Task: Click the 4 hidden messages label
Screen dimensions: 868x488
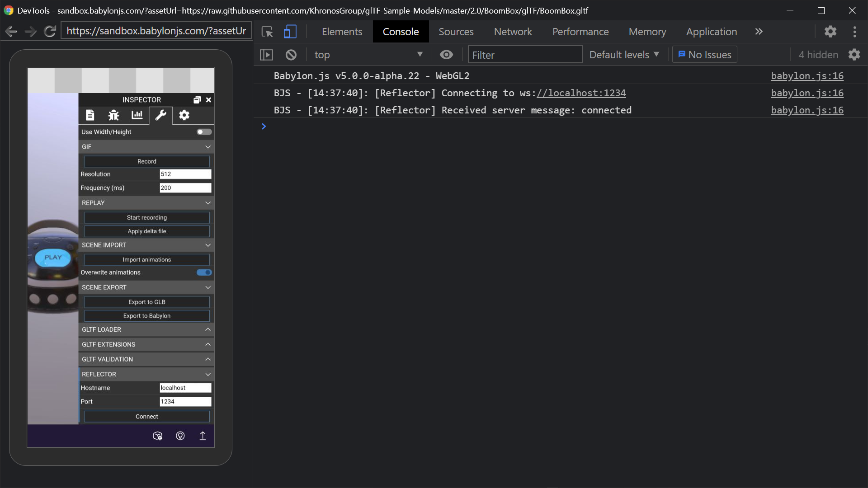Action: 818,55
